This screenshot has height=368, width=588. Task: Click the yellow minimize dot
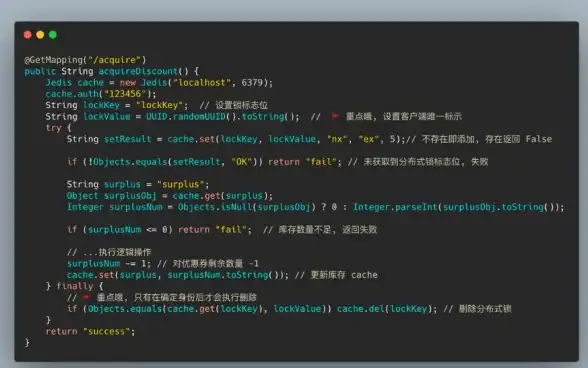coord(40,35)
